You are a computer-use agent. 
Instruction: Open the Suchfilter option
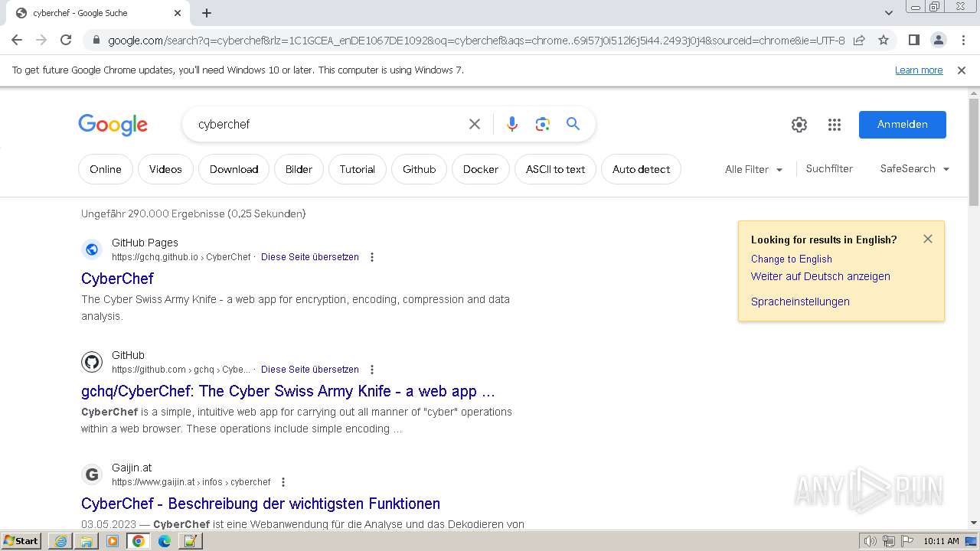(829, 169)
